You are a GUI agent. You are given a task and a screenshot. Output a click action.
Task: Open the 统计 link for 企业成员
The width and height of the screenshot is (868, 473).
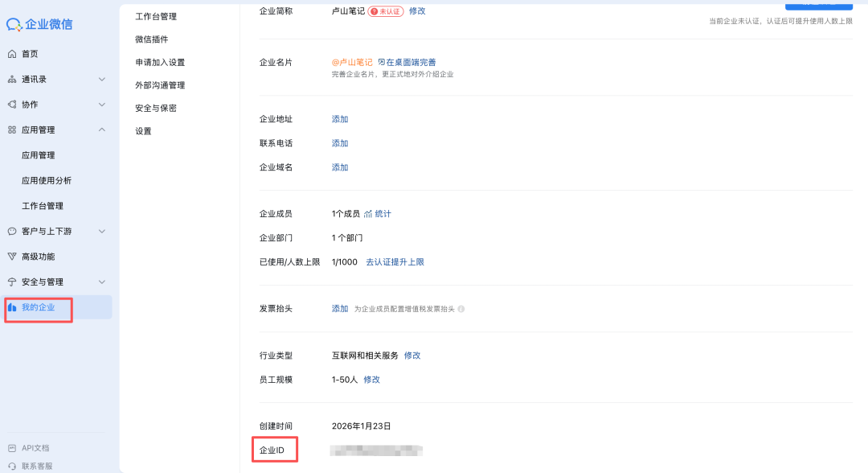point(383,214)
